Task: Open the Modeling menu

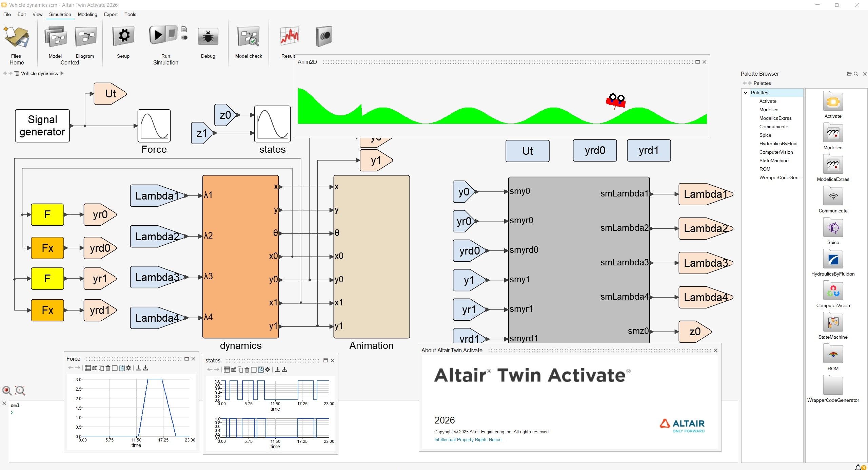Action: 87,14
